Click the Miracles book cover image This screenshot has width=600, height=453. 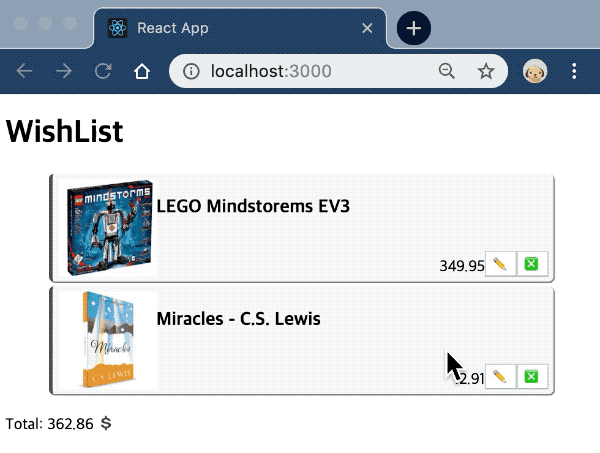[108, 340]
